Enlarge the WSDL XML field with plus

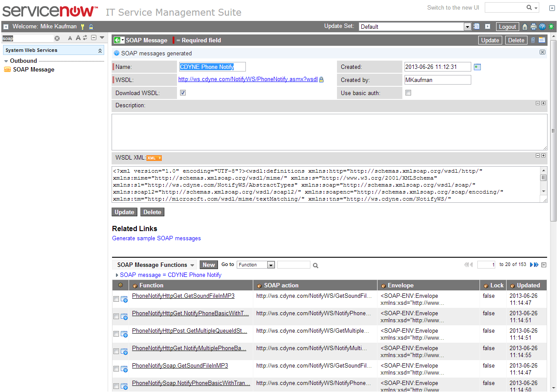coord(543,156)
